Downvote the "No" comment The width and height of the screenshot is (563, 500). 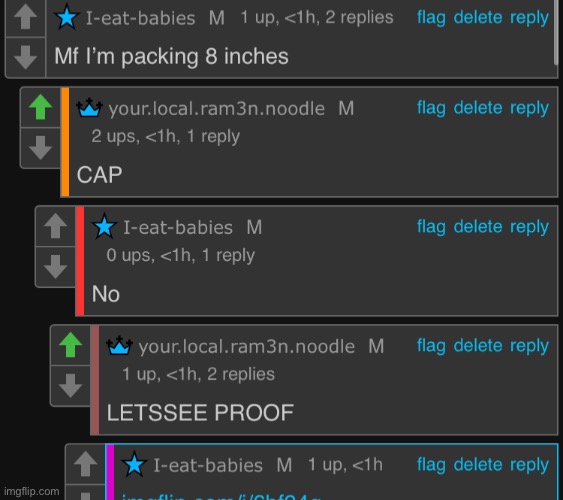tap(56, 267)
